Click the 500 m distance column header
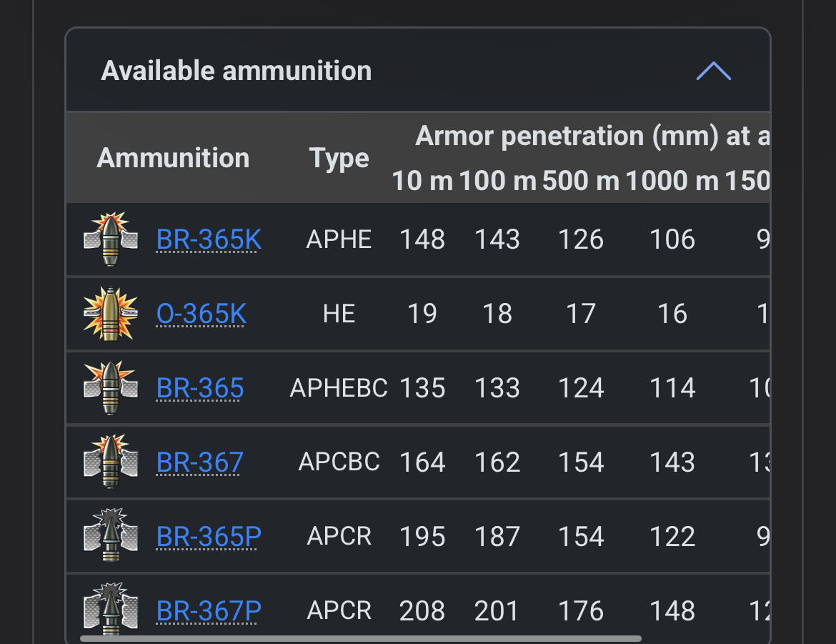The image size is (836, 644). point(580,182)
